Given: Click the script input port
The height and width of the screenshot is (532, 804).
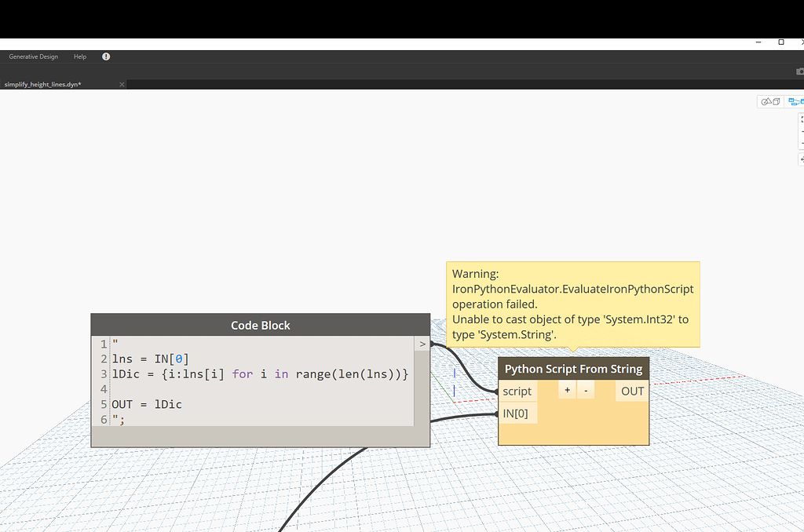Looking at the screenshot, I should click(518, 391).
